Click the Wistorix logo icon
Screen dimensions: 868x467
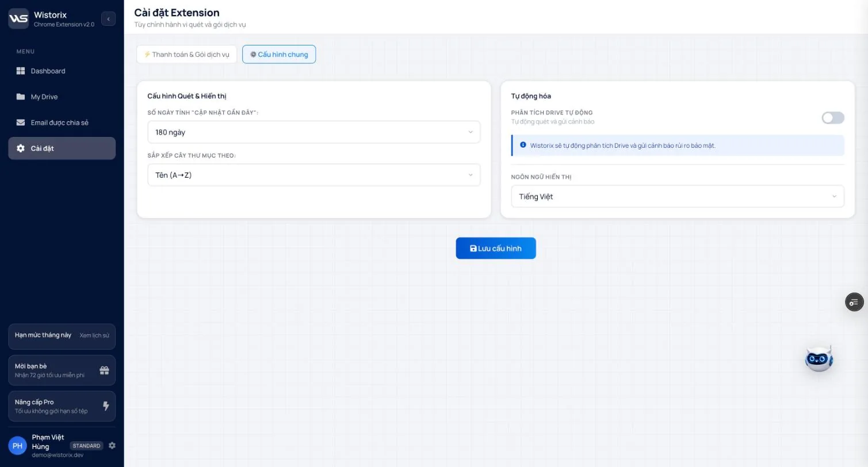point(18,19)
